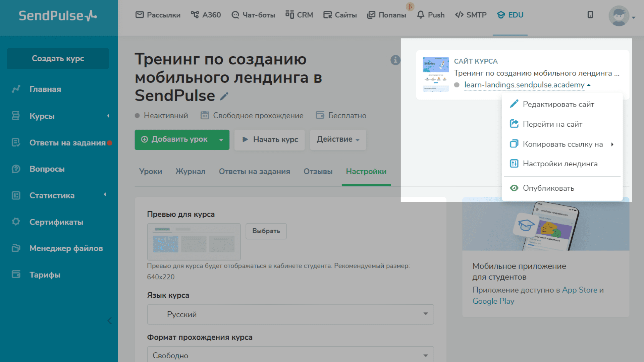
Task: Click the Опубликовать eye option
Action: pyautogui.click(x=548, y=188)
